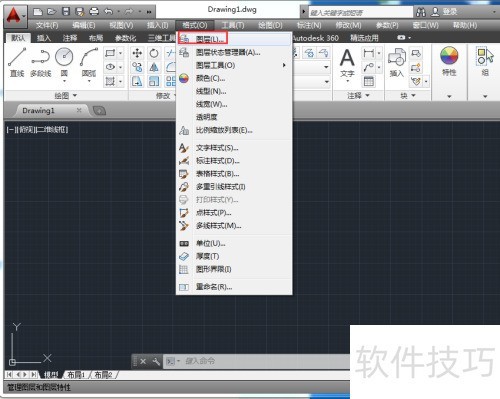The image size is (500, 399).
Task: Click the Rotate tool icon
Action: pos(154,53)
